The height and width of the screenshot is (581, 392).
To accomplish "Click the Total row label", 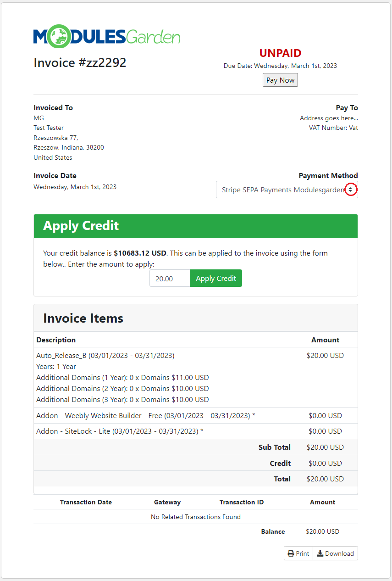I will click(282, 479).
